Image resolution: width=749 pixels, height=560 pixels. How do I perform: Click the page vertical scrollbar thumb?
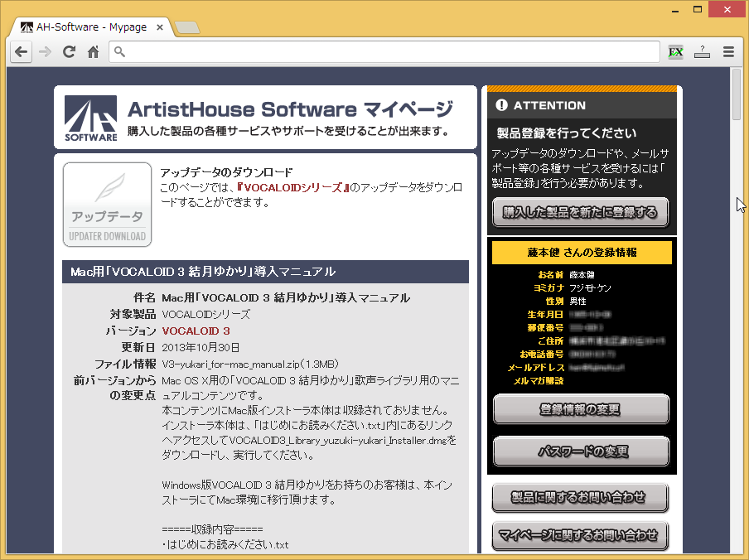tap(736, 94)
